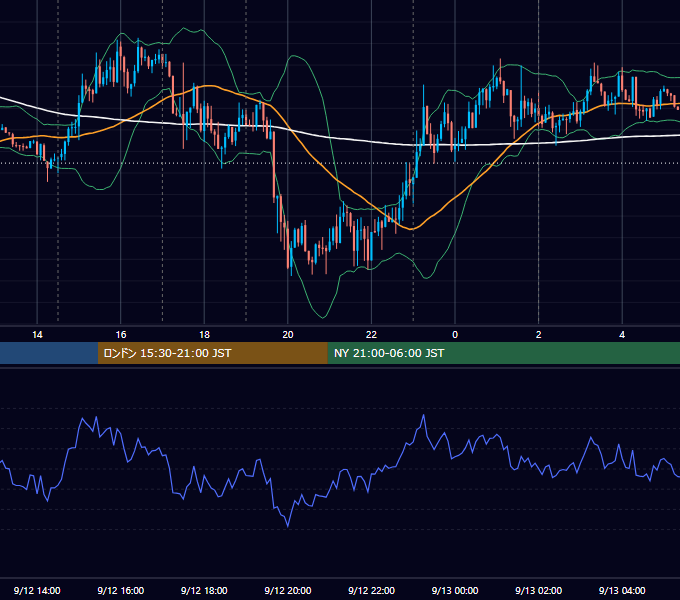This screenshot has height=600, width=680.
Task: Click the hour label 18 on price axis
Action: (x=204, y=335)
